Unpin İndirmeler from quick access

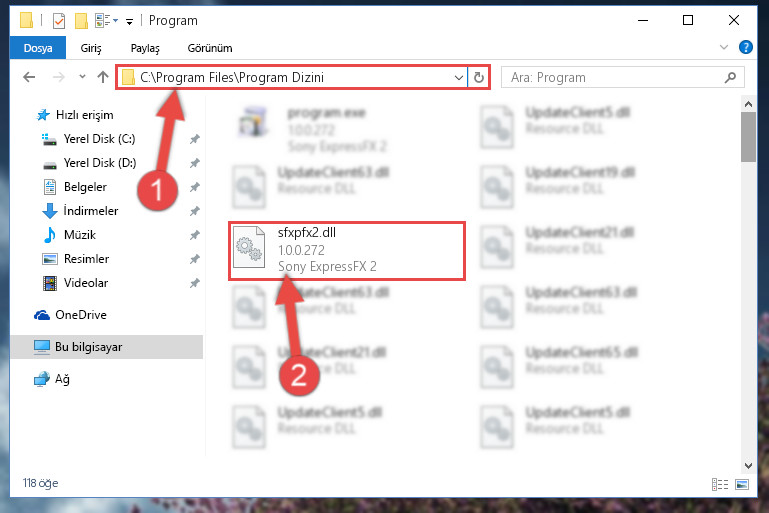coord(195,211)
